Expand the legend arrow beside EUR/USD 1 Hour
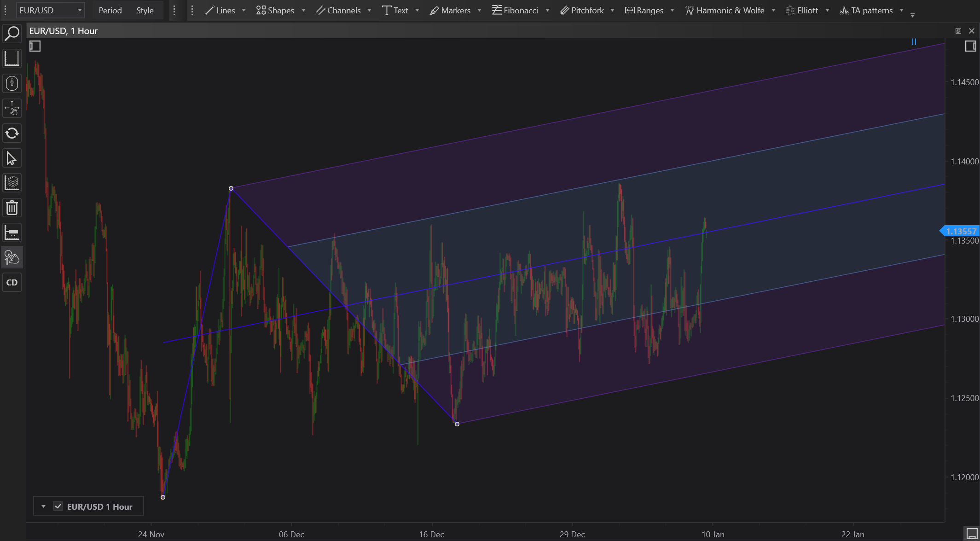Viewport: 980px width, 541px height. coord(43,506)
